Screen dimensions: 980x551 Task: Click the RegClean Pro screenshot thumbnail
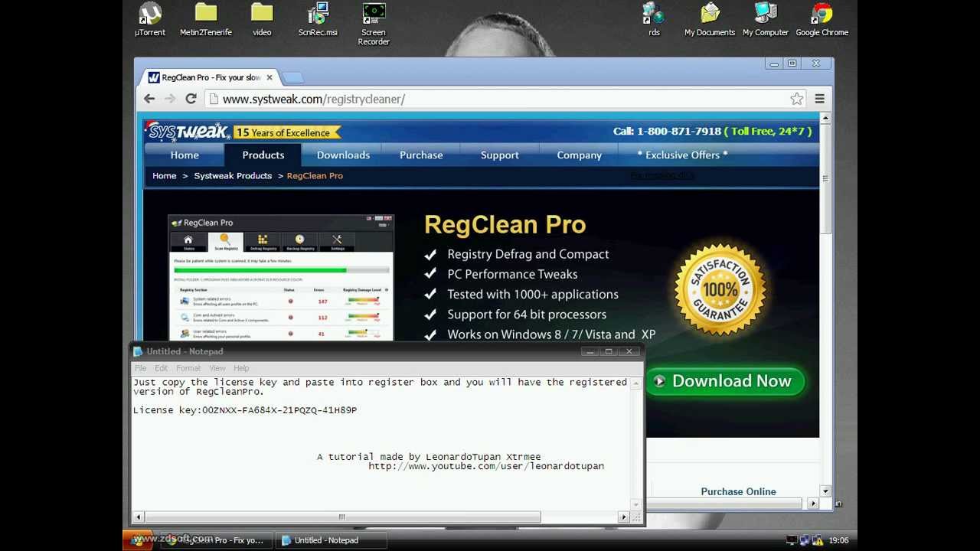tap(281, 278)
